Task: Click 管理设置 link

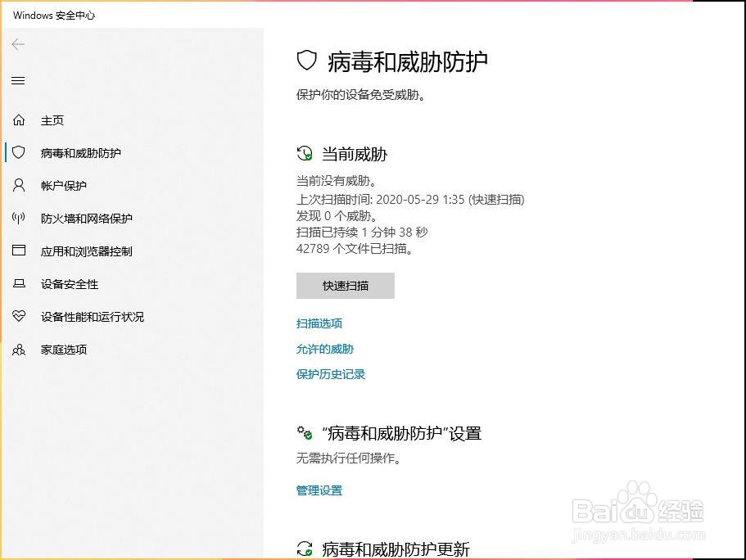Action: [x=319, y=490]
